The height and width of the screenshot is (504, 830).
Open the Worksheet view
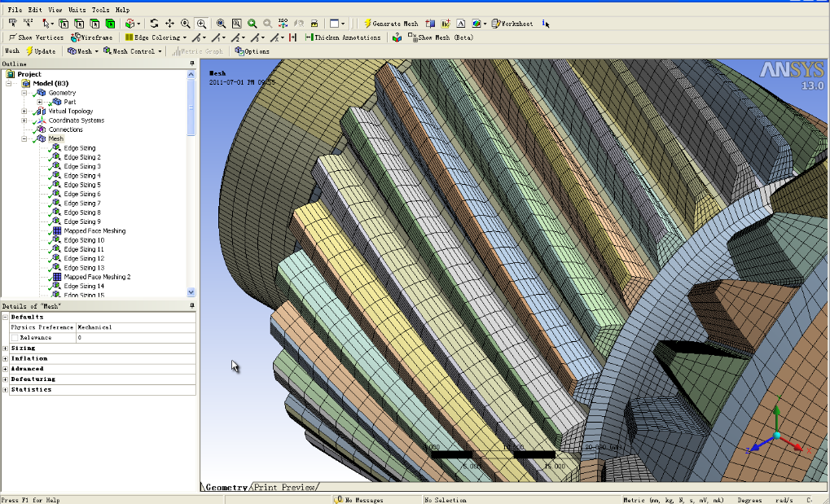512,24
